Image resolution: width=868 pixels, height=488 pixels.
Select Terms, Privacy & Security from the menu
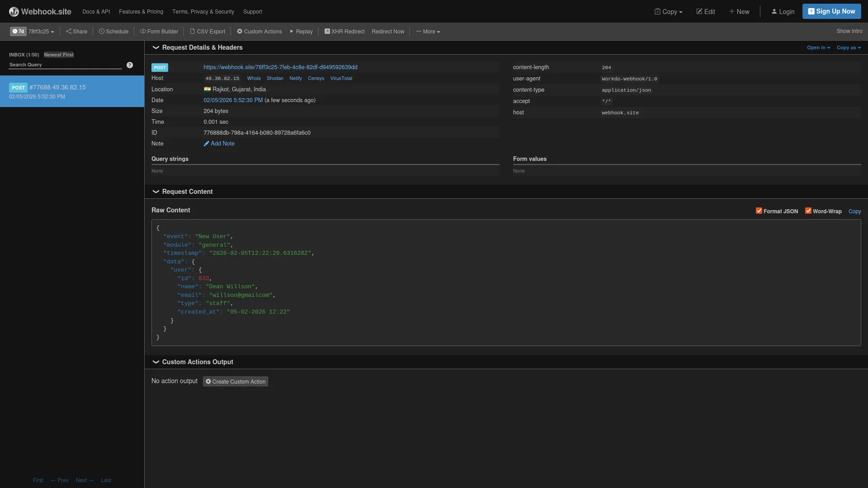click(203, 11)
